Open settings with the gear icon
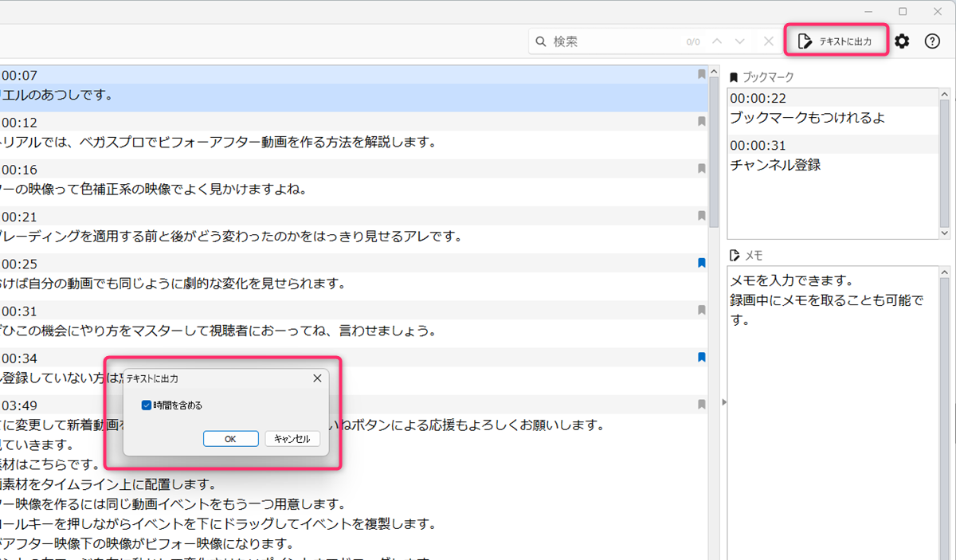This screenshot has width=956, height=560. tap(902, 41)
